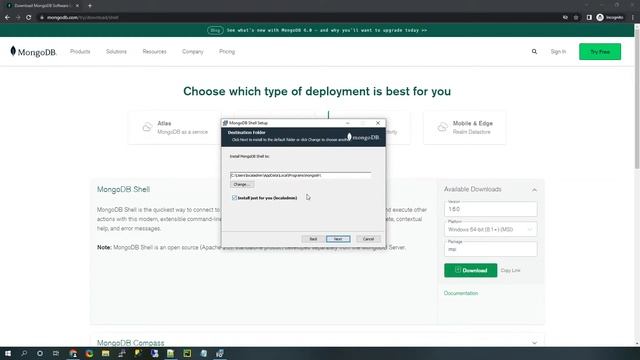Click the Atlas cloud icon card
640x360 pixels.
147,127
